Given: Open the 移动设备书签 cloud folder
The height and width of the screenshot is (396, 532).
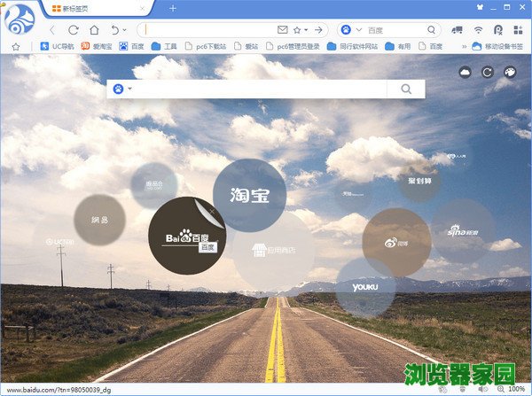Looking at the screenshot, I should pos(497,46).
